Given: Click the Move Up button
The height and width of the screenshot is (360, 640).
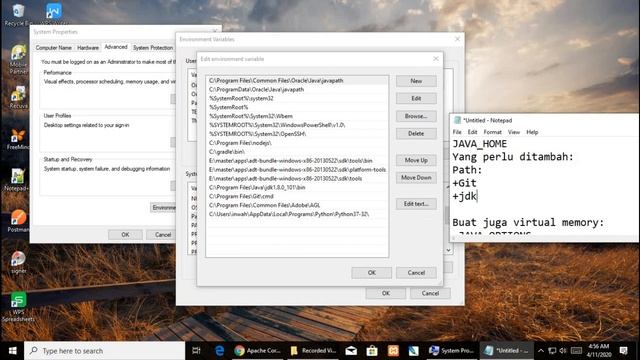Looking at the screenshot, I should click(x=416, y=160).
